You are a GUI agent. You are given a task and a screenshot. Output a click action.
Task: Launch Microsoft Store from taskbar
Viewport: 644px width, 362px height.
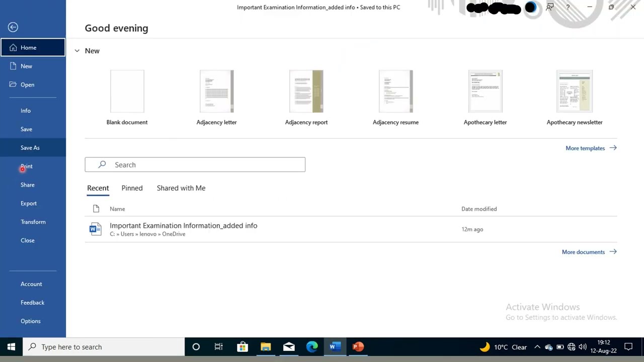(243, 347)
